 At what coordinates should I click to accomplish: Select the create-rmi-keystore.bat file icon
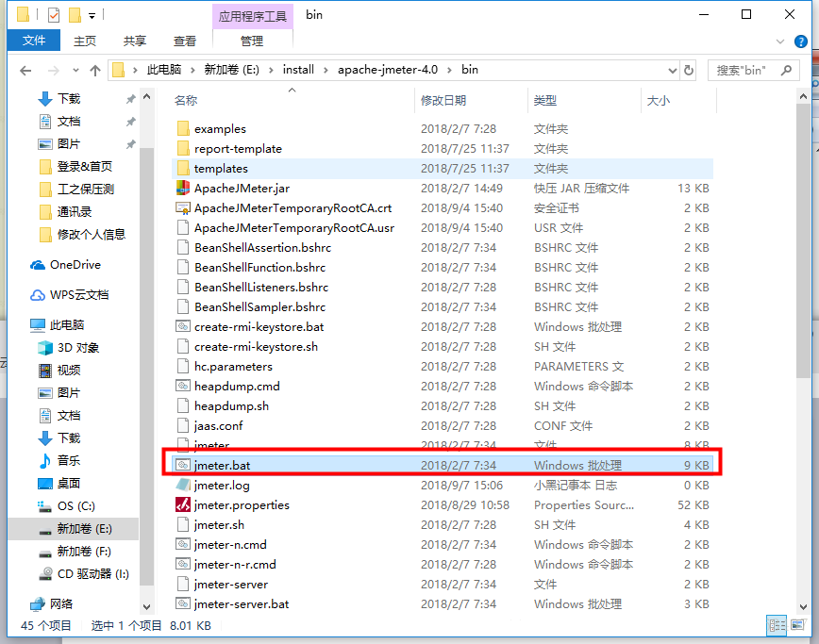(183, 326)
